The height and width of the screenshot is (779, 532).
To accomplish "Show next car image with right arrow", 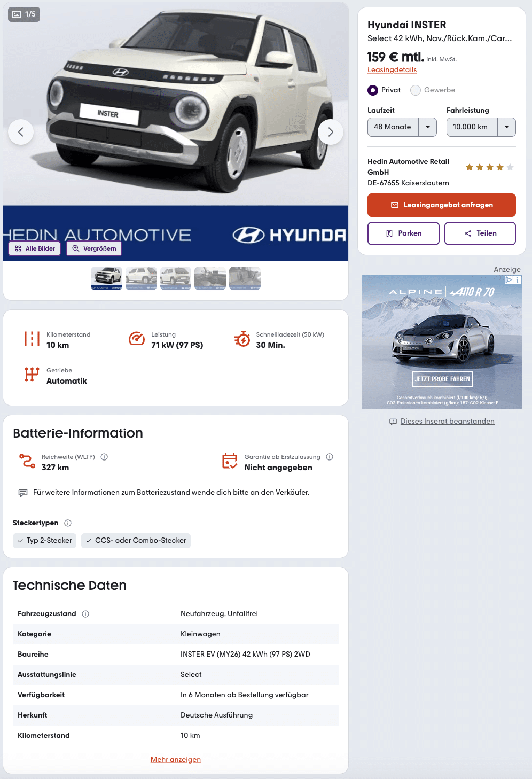I will tap(331, 132).
